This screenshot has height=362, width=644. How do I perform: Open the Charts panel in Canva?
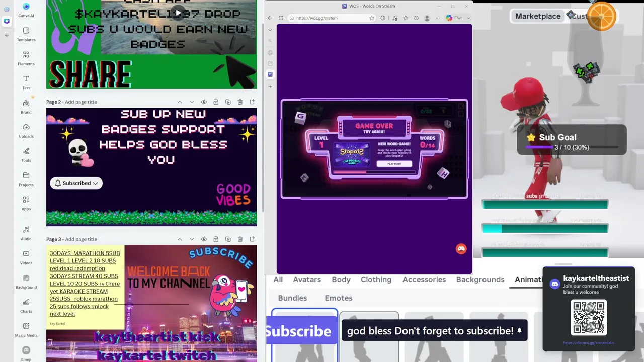click(26, 305)
